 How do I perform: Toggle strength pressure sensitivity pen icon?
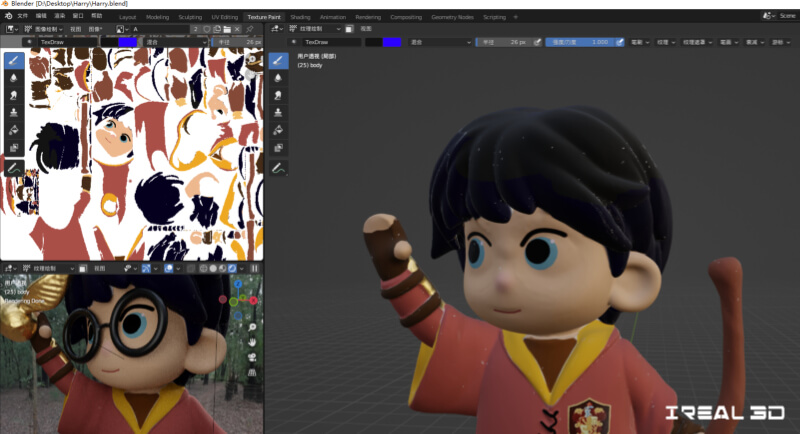(620, 42)
